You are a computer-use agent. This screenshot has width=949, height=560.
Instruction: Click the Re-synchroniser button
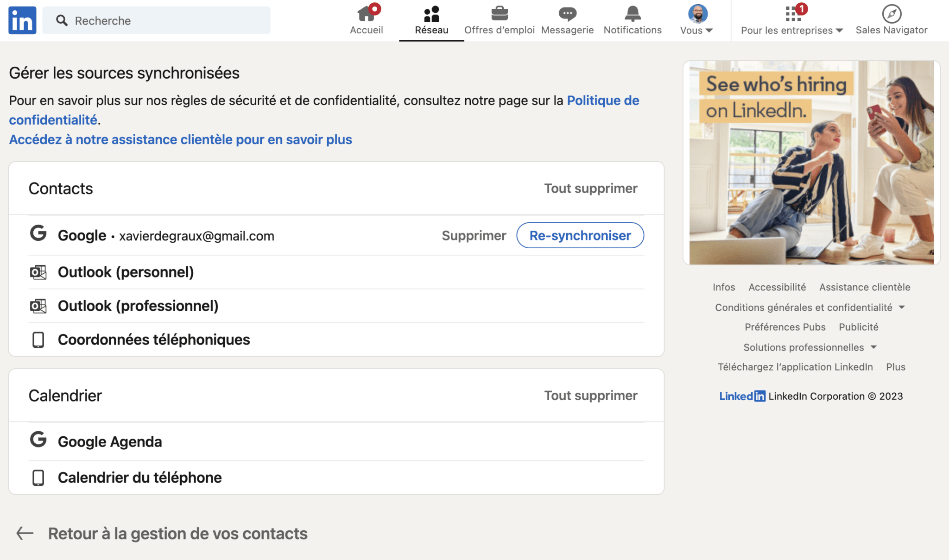pos(580,235)
